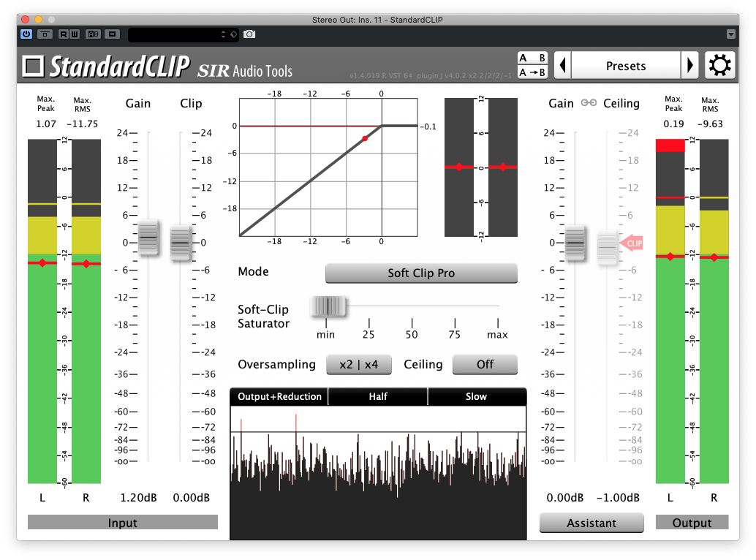756x560 pixels.
Task: Click the red clip indicator on output L meter
Action: [670, 145]
